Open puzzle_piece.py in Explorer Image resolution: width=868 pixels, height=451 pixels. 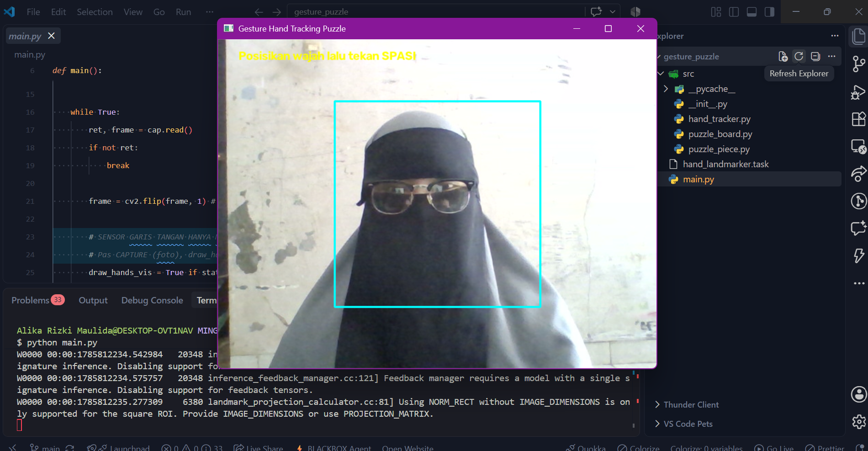[719, 149]
